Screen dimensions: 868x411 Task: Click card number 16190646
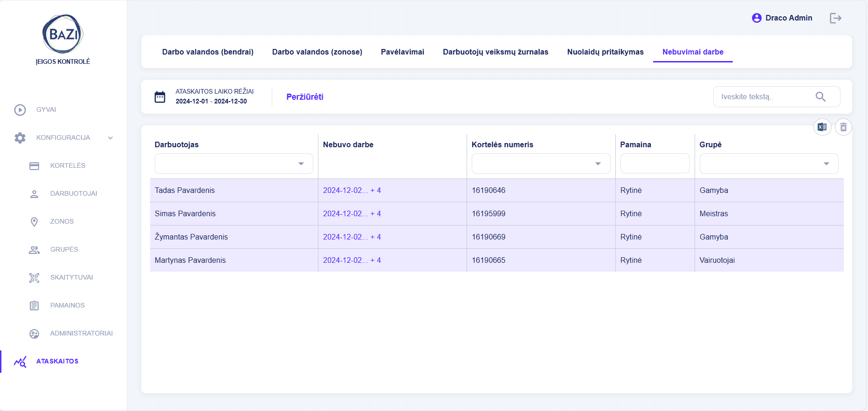pyautogui.click(x=489, y=190)
